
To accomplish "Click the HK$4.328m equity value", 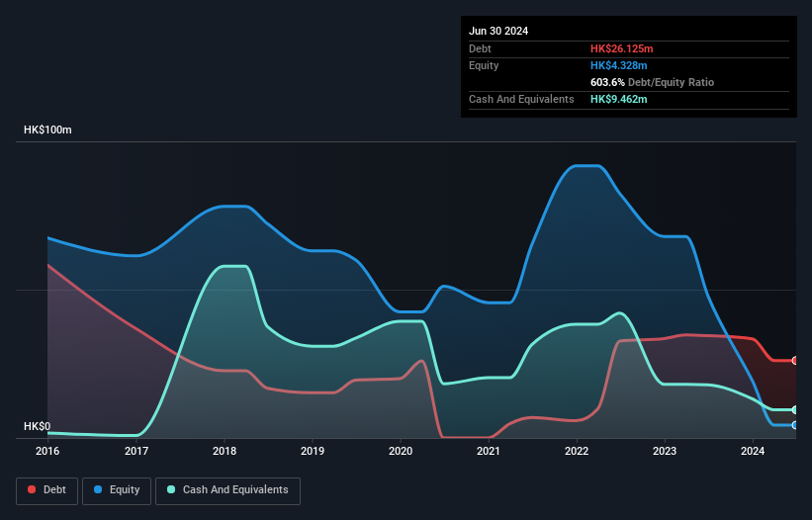I will point(619,65).
